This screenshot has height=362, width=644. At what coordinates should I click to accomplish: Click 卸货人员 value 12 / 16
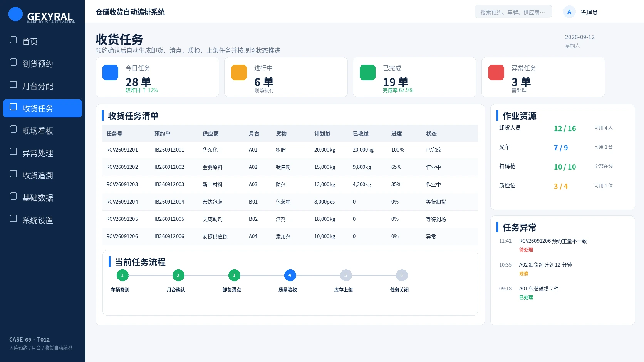pos(565,128)
